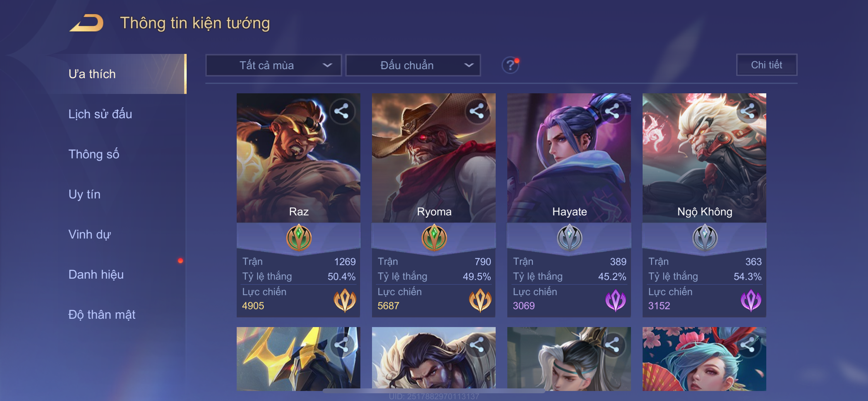Click the horizontal scrollbar below hero cards

[x=434, y=391]
